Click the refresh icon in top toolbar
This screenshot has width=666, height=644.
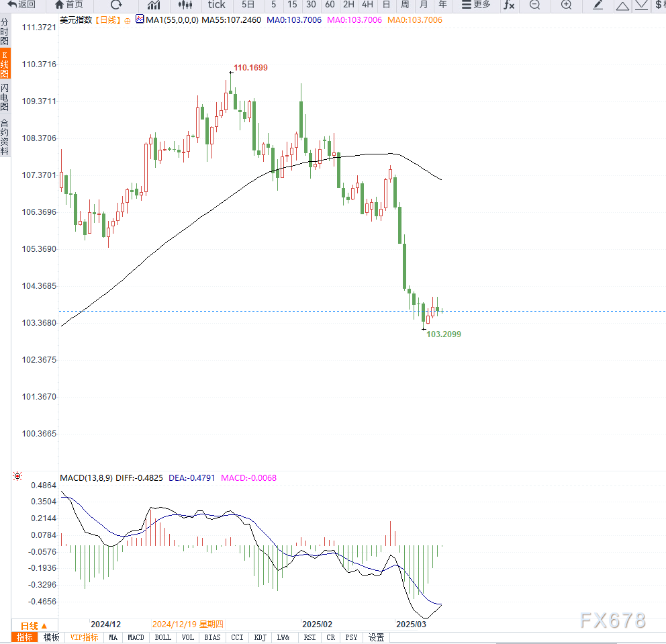coord(116,5)
